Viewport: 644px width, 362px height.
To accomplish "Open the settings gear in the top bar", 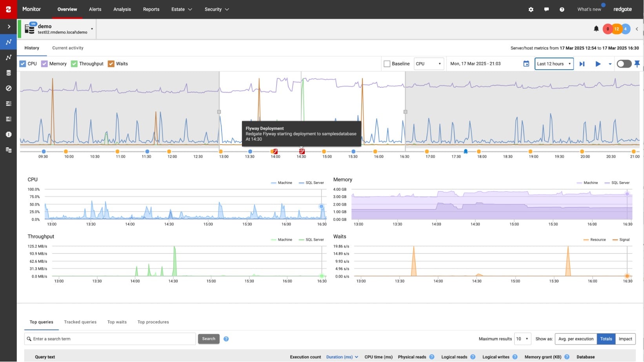I will (531, 9).
